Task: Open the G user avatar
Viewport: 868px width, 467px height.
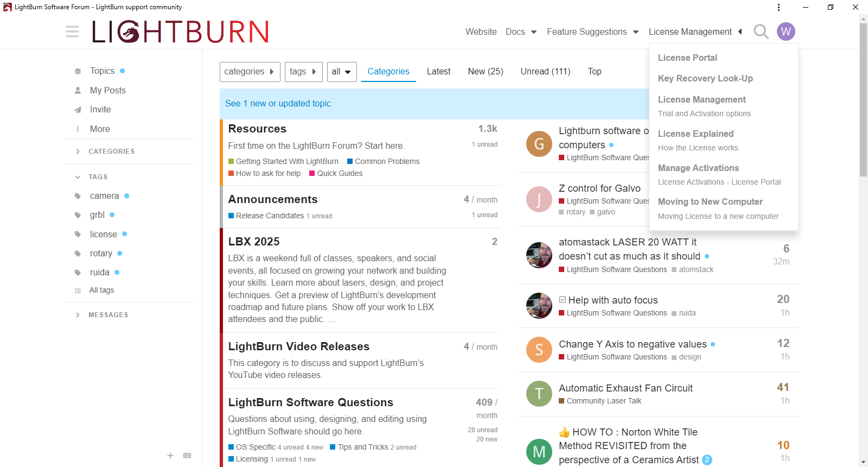Action: tap(539, 144)
